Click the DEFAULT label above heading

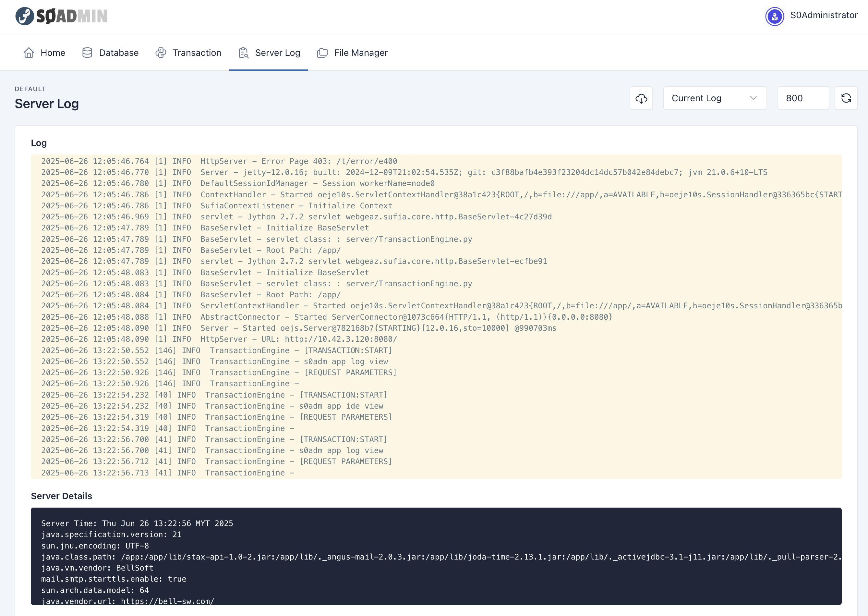pyautogui.click(x=30, y=89)
